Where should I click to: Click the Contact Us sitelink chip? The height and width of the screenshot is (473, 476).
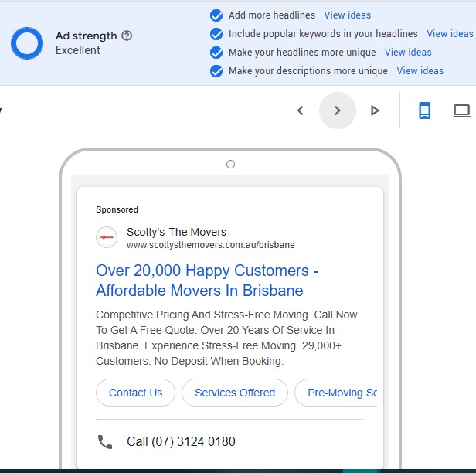135,393
